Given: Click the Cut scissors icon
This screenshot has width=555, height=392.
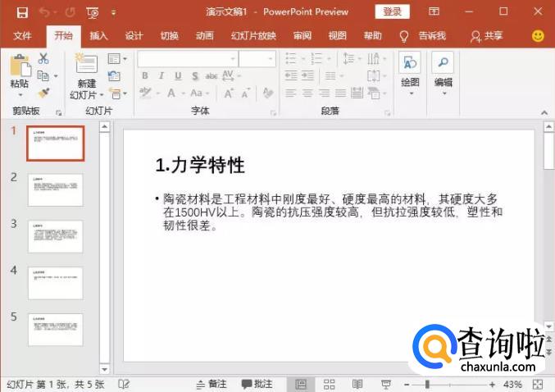Looking at the screenshot, I should [43, 58].
